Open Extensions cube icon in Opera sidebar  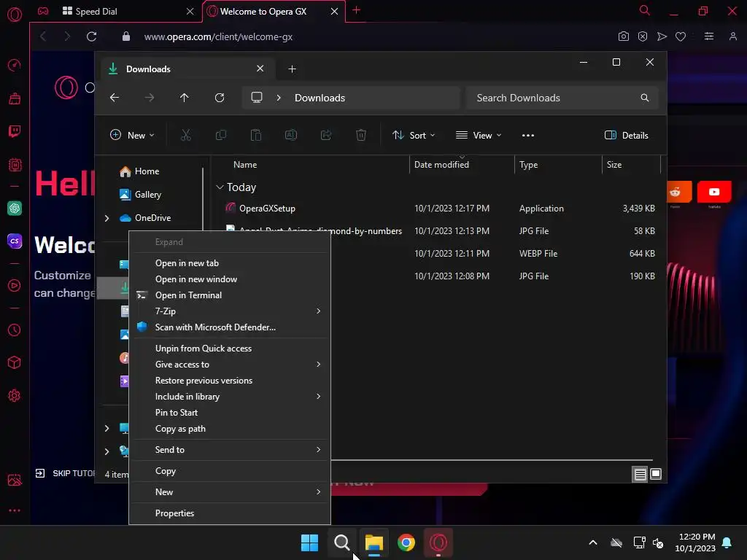[15, 362]
